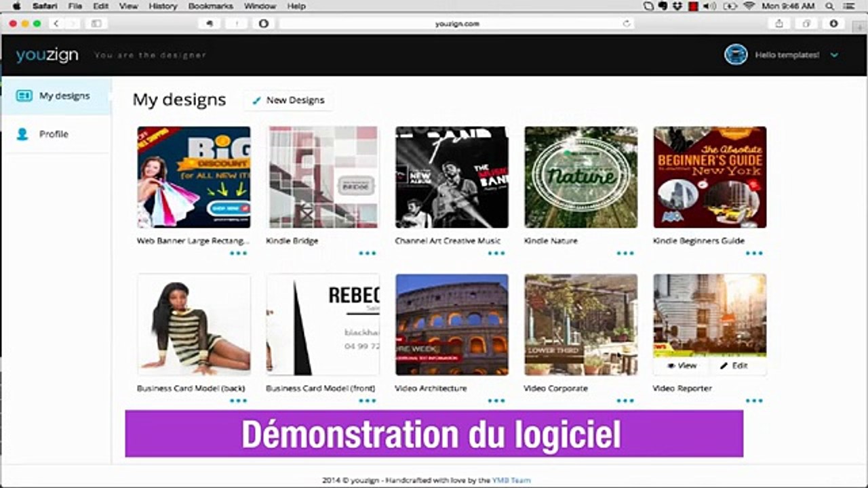The height and width of the screenshot is (488, 868).
Task: Open options dots under Video Architecture
Action: [x=496, y=401]
